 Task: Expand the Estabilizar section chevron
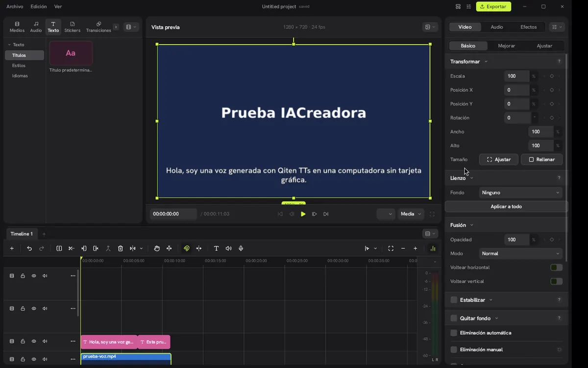(x=490, y=300)
